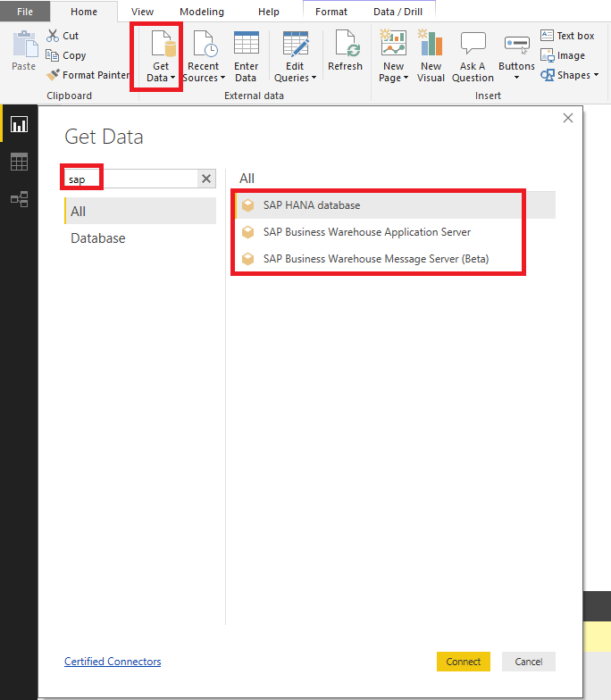
Task: Click the Edit Queries icon
Action: 295,45
